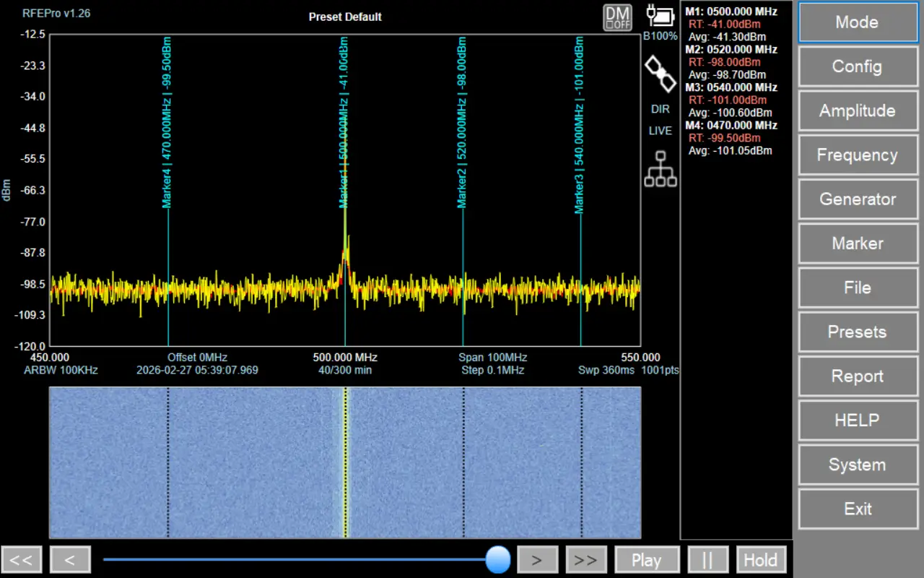Open the Mode menu
Screen dimensions: 924x578
click(x=857, y=22)
